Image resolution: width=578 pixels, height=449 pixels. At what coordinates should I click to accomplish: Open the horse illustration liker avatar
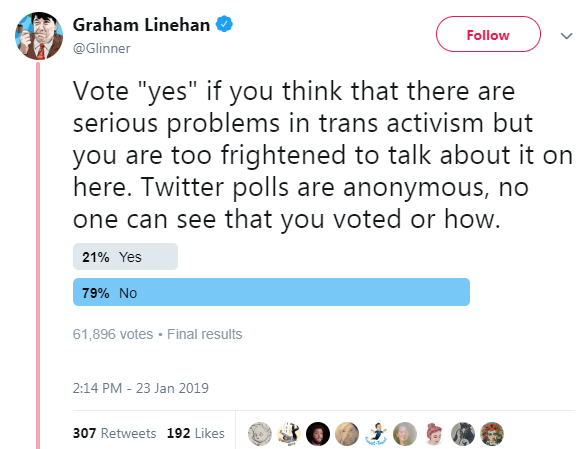point(463,434)
